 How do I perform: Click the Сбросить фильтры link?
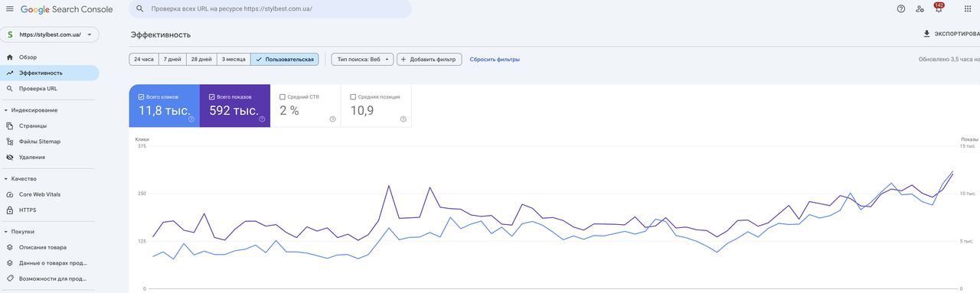point(495,59)
